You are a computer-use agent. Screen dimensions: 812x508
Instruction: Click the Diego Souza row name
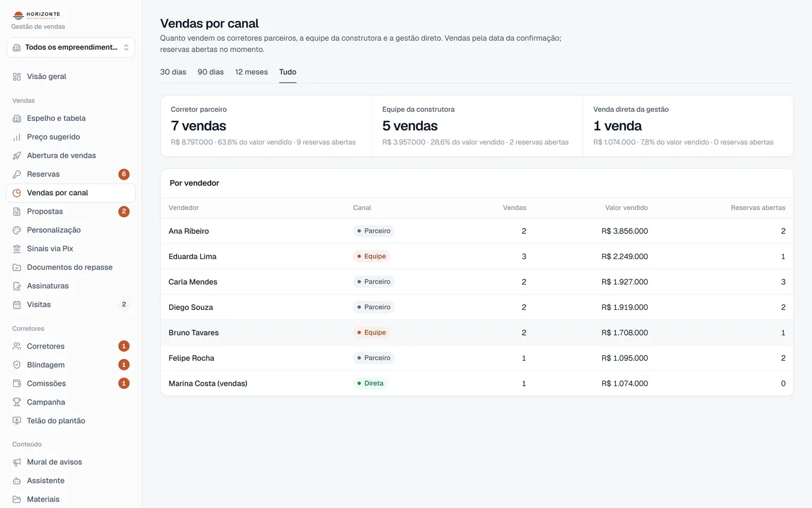[191, 307]
